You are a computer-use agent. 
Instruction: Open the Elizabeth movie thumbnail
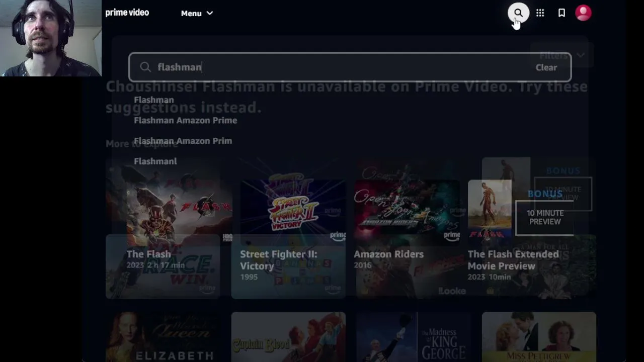pos(163,337)
